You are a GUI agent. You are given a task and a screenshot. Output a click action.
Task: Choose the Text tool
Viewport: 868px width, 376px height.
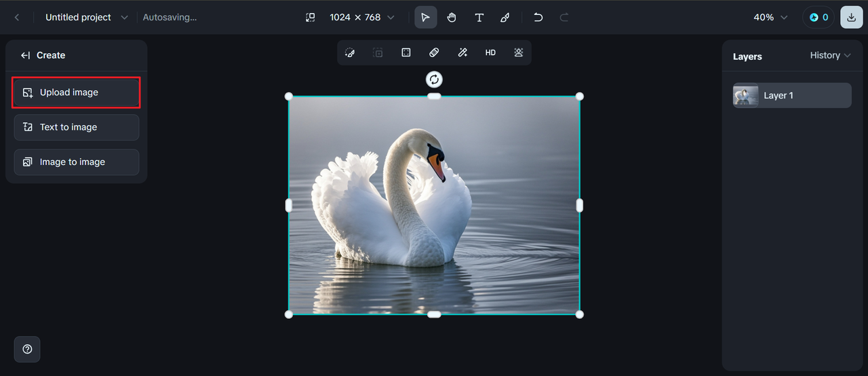[479, 18]
